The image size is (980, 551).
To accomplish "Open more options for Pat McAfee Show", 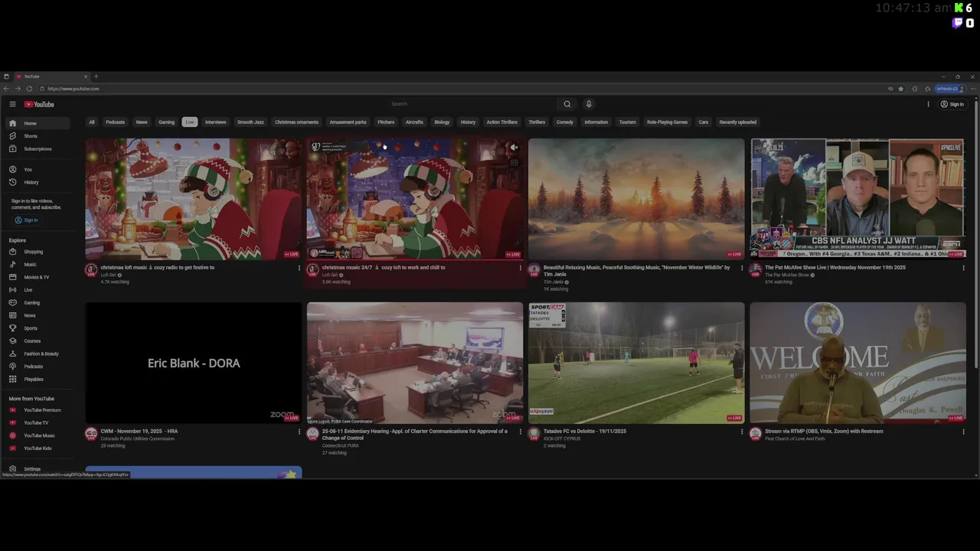I will [963, 268].
